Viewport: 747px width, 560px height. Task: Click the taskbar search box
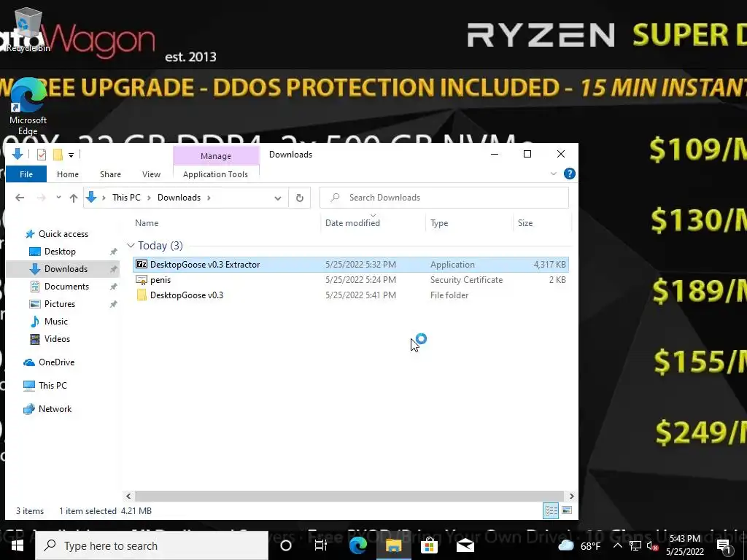[x=152, y=545]
